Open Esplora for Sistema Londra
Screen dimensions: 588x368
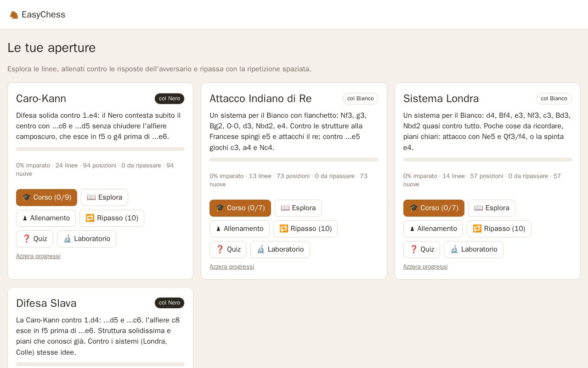492,208
